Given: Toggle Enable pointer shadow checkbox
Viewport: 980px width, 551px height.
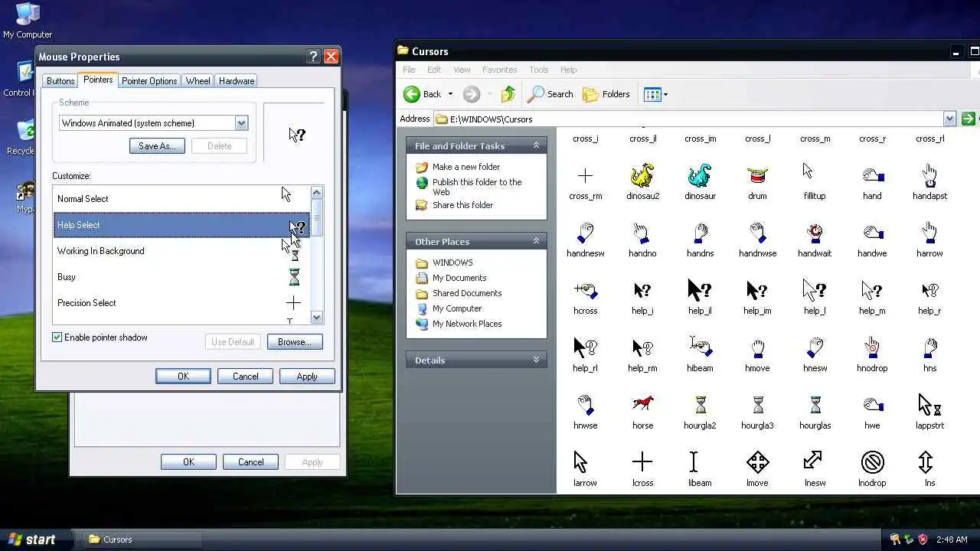Looking at the screenshot, I should [x=57, y=337].
